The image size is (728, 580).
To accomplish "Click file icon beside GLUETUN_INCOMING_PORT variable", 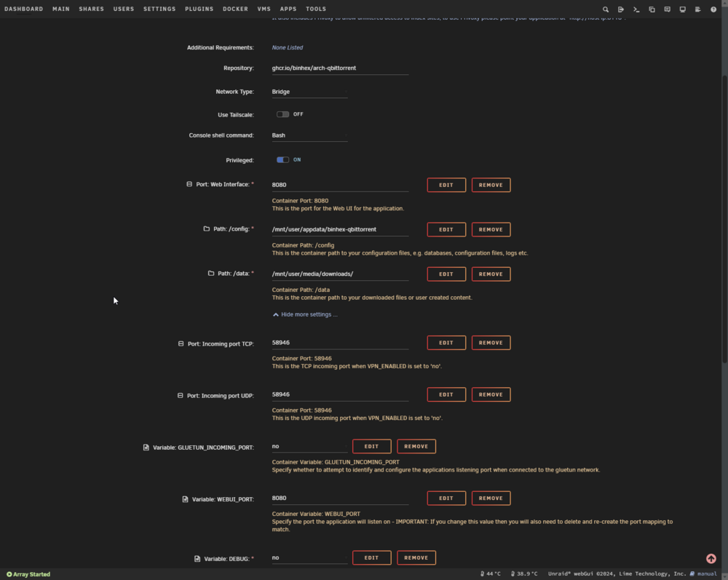I will click(146, 448).
